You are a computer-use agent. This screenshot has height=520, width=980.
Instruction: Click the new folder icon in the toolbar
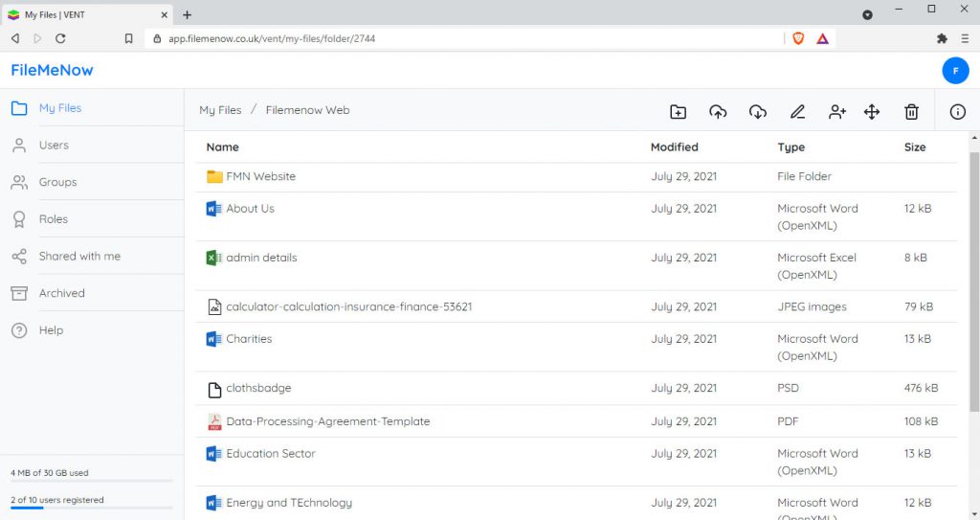coord(679,112)
